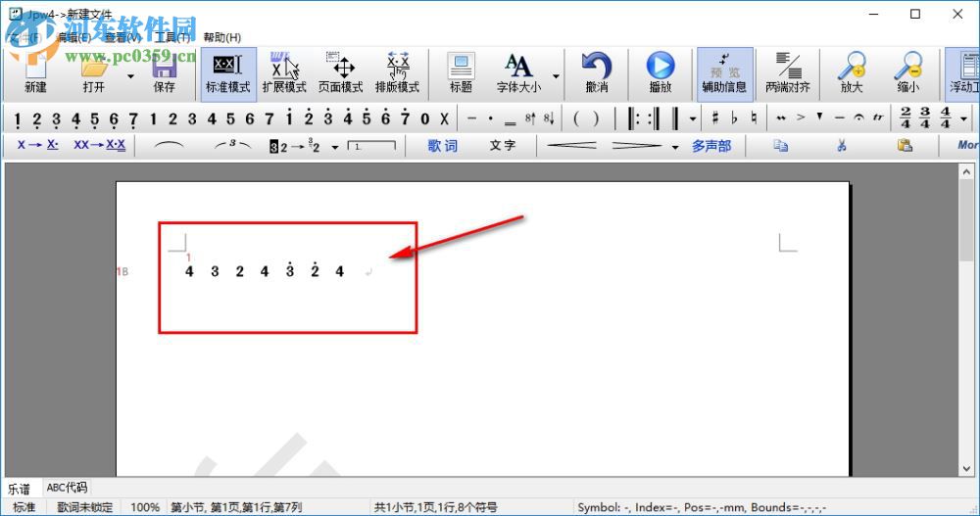Screen dimensions: 980x516
Task: Click the 多声部 multi-voice button
Action: [711, 146]
